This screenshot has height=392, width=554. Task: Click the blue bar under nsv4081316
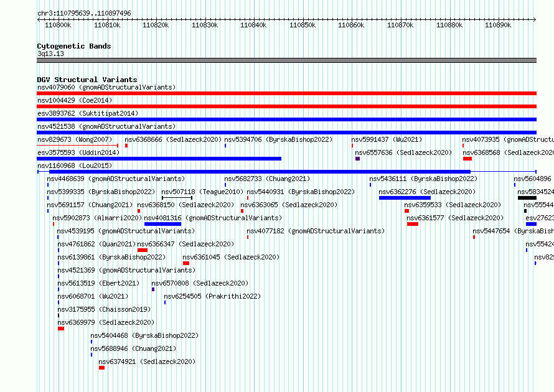(163, 224)
